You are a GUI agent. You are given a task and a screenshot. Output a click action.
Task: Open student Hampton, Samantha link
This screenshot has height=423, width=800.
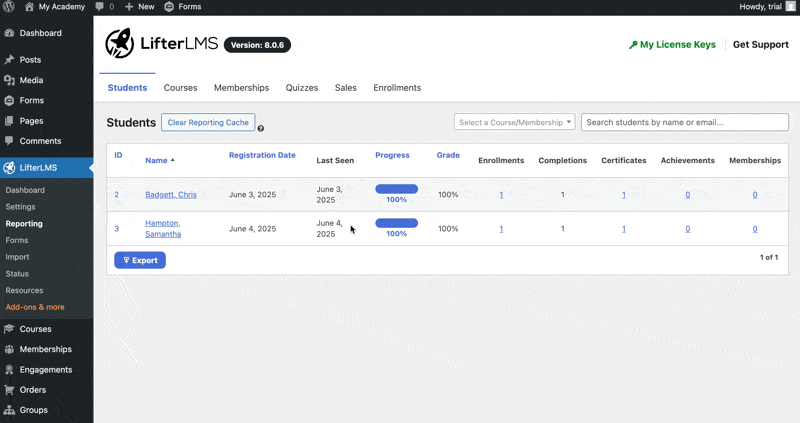[x=163, y=229]
